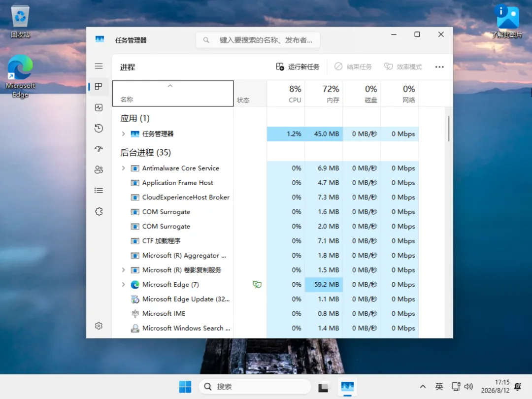Click the 结束任务 button
532x399 pixels.
click(353, 67)
